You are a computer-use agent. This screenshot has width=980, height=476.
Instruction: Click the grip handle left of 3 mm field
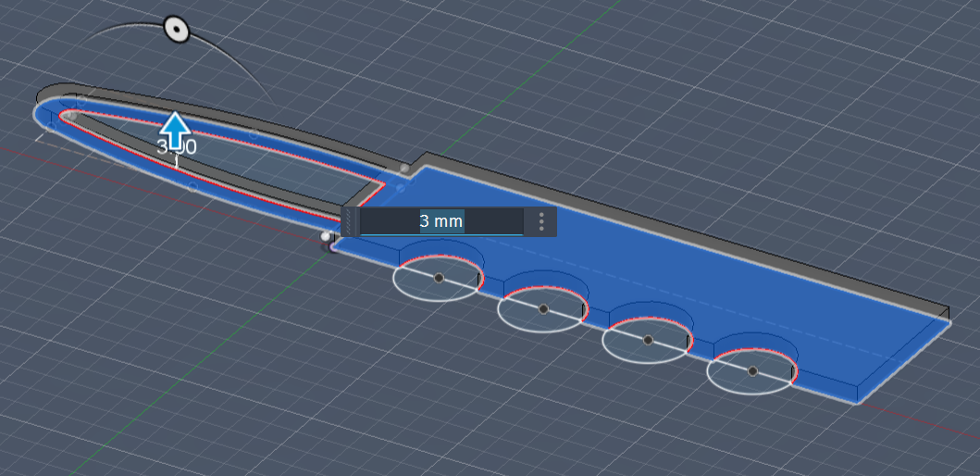350,221
